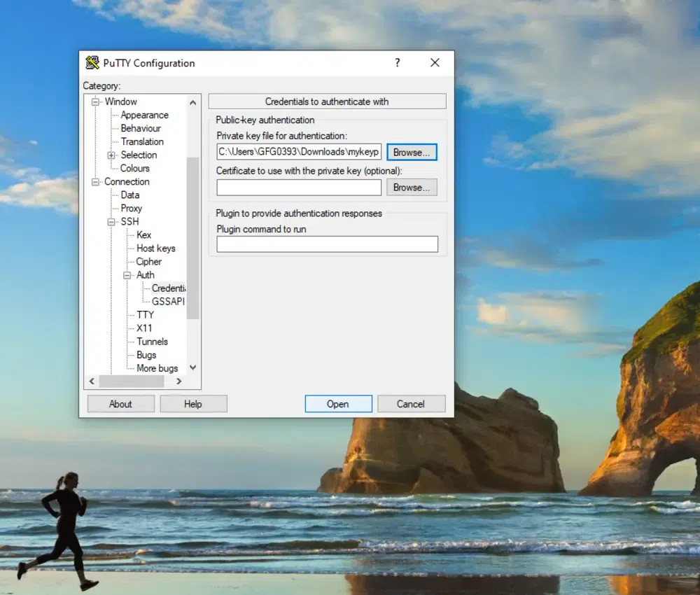Click 'Certificate to use with the private key' label

[309, 171]
